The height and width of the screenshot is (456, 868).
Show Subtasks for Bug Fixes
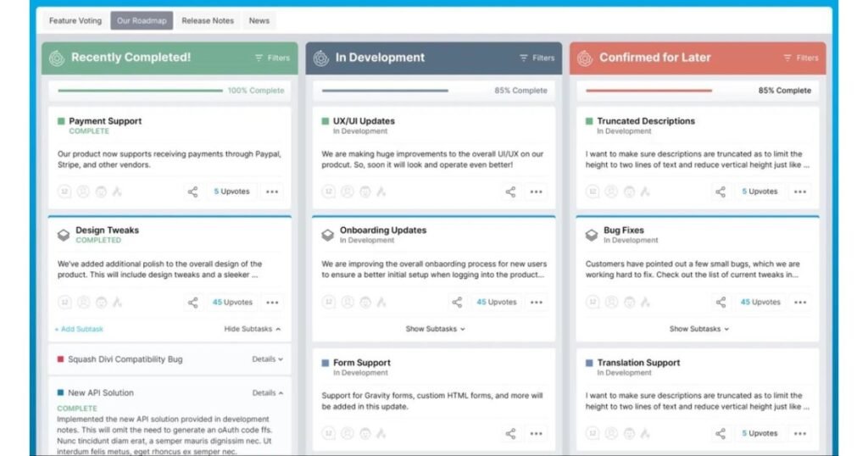tap(699, 329)
